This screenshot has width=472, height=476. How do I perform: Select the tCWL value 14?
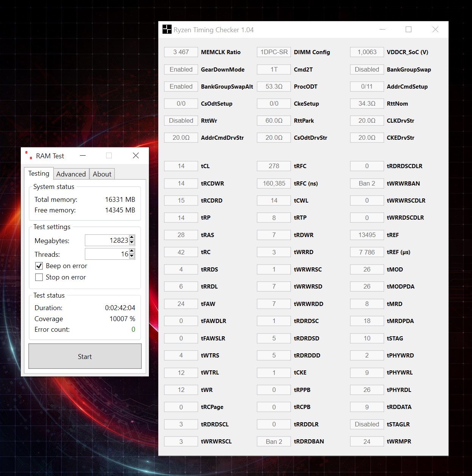274,200
